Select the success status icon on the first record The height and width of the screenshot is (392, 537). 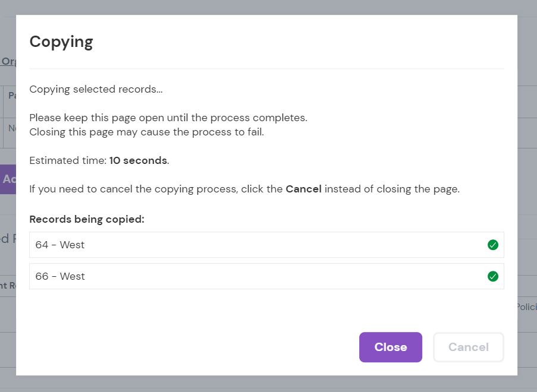coord(492,244)
